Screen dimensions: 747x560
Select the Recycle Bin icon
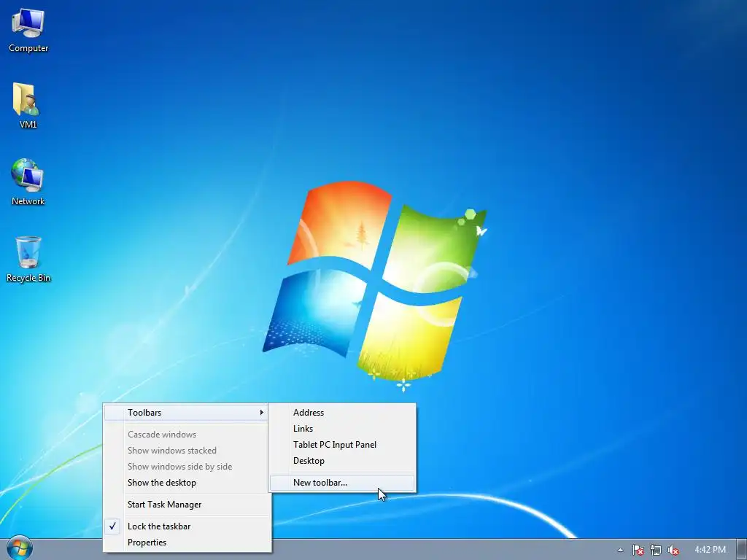28,260
